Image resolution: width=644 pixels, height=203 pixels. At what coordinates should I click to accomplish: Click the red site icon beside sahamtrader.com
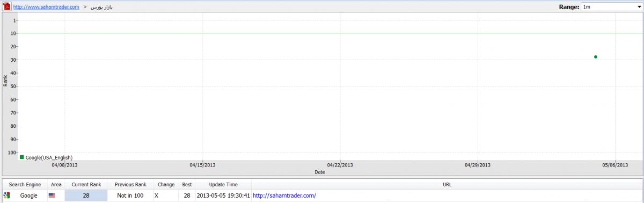click(6, 7)
